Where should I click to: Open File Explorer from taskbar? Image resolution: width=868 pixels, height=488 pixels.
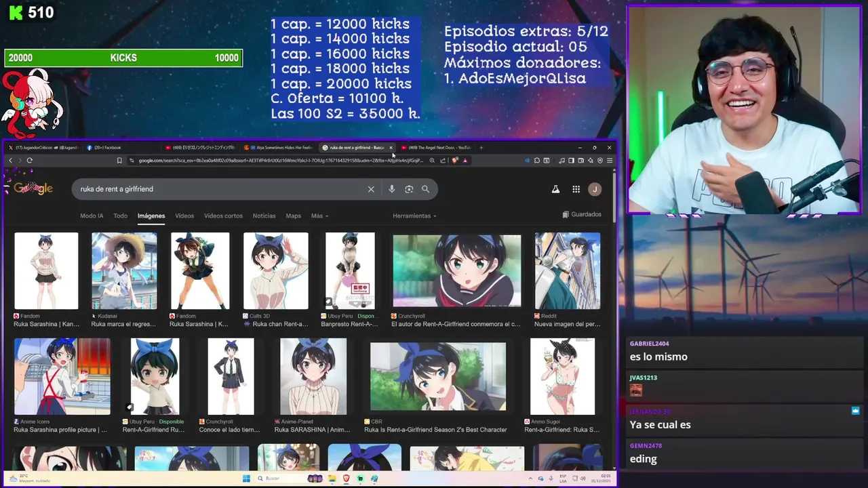[331, 479]
